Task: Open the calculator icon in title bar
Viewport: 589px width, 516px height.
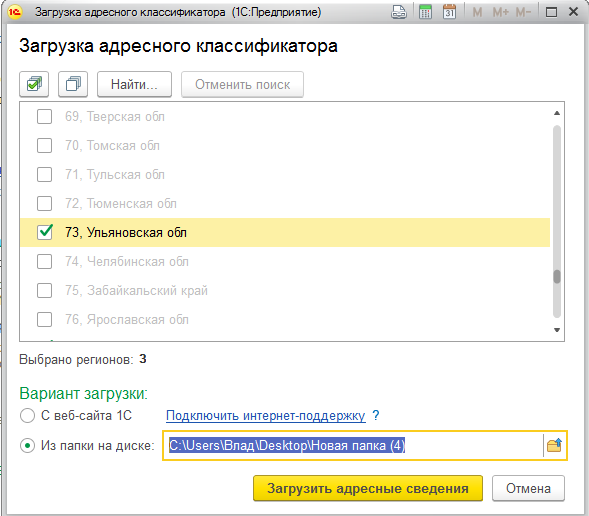Action: click(x=425, y=12)
